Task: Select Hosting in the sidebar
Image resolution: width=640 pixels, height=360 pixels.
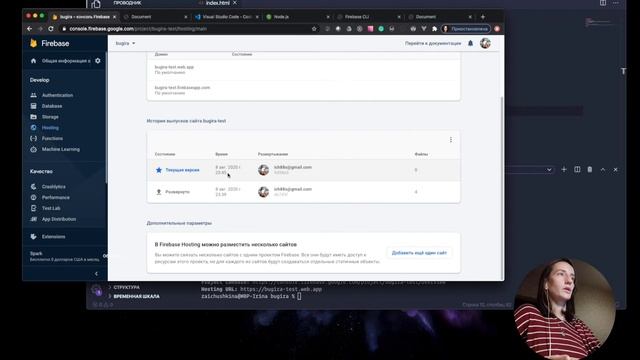Action: pos(50,128)
